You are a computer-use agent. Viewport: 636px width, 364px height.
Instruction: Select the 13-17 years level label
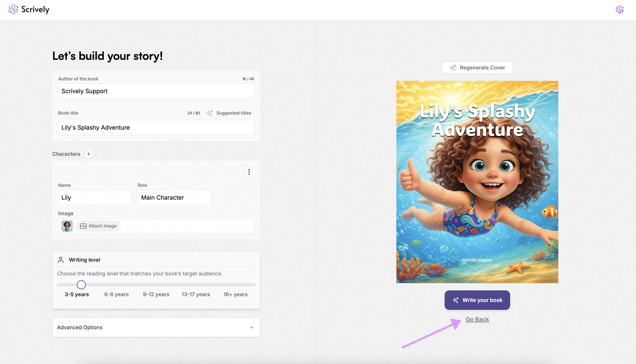pyautogui.click(x=196, y=294)
